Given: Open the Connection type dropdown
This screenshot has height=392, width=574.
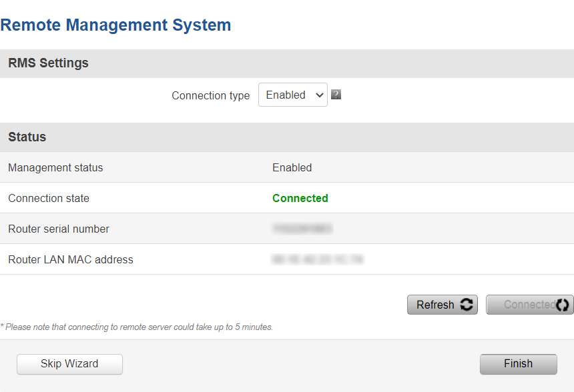Looking at the screenshot, I should click(x=292, y=95).
